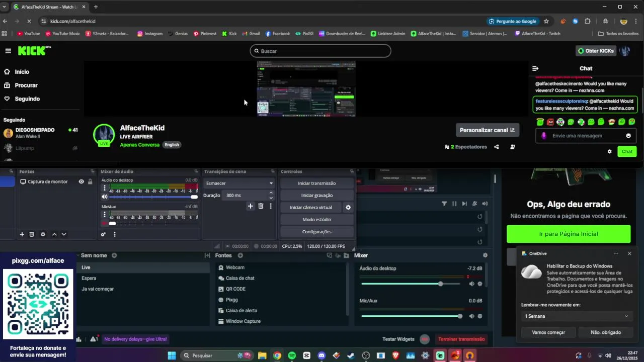
Task: Pop out the Fontes dock
Action: coord(92,172)
